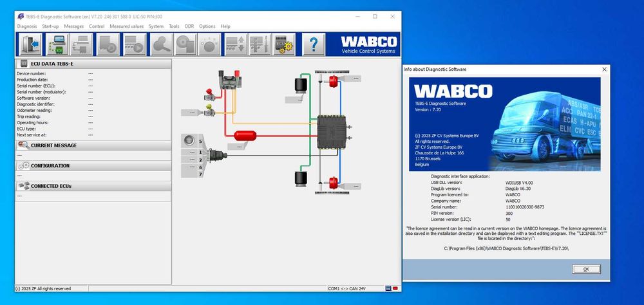Image resolution: width=644 pixels, height=305 pixels.
Task: Click the 'Software version:' label in ECU data
Action: 33,98
